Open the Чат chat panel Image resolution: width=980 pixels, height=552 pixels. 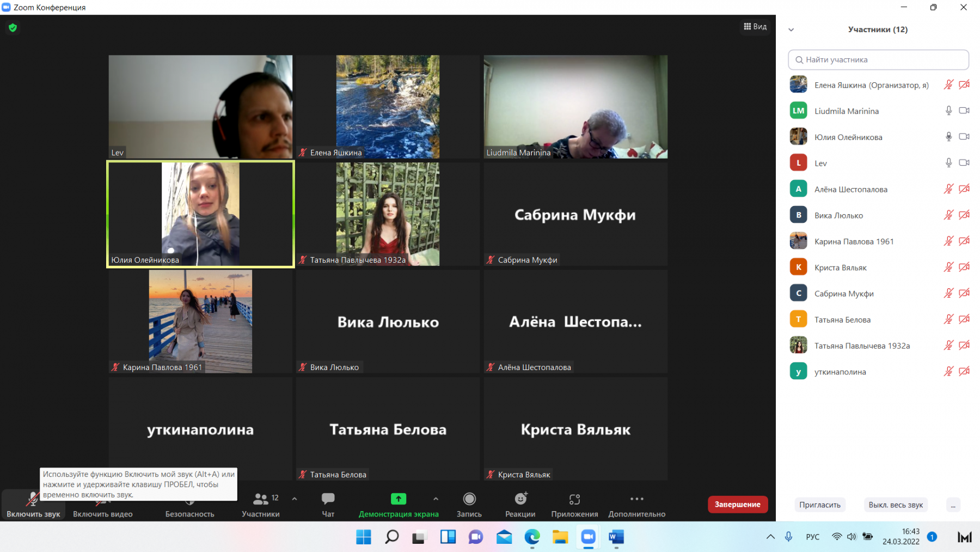coord(328,505)
